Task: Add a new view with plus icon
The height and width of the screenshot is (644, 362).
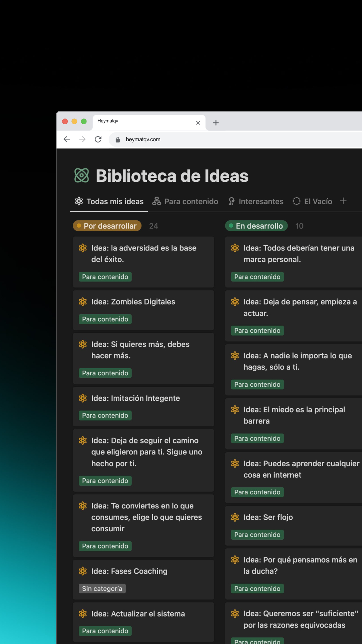Action: click(343, 201)
